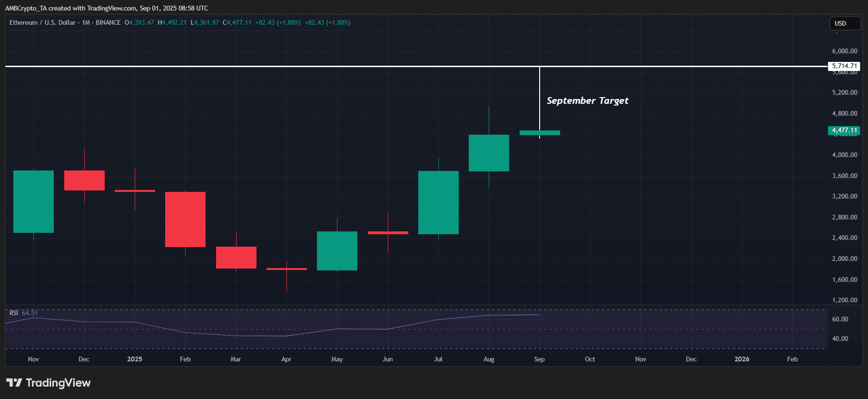Viewport: 868px width, 399px height.
Task: Select the 1M interval in chart legend
Action: point(86,22)
